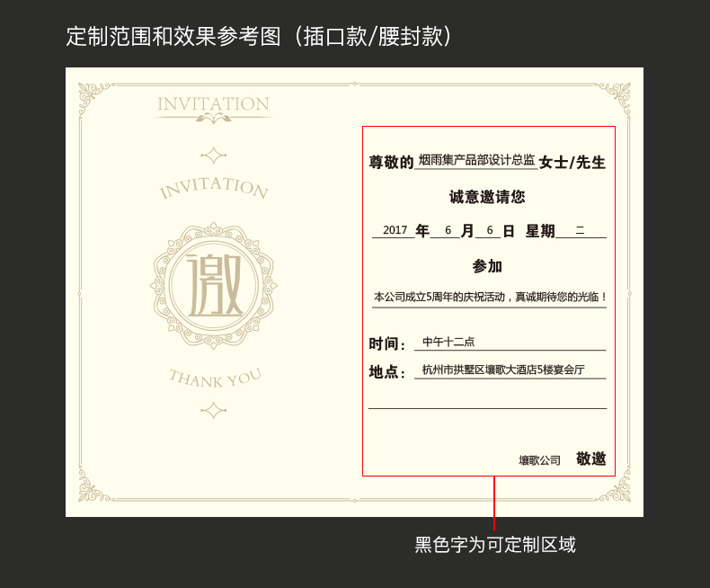
Task: Click the 壤歌公司 signature text
Action: tap(539, 460)
